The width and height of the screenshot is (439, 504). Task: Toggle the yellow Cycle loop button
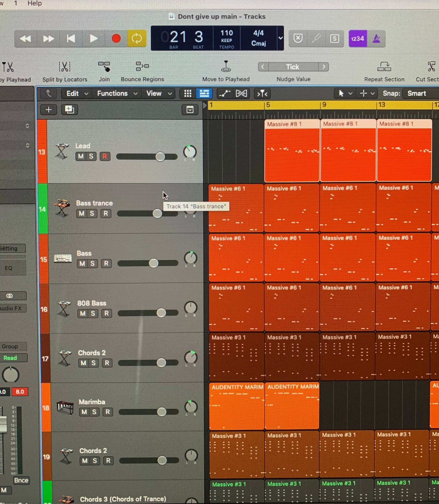tap(137, 39)
